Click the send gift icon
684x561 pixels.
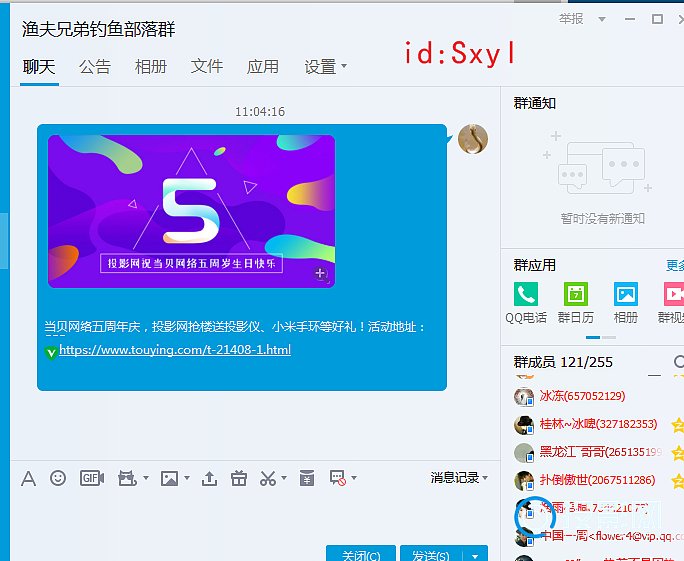(239, 478)
